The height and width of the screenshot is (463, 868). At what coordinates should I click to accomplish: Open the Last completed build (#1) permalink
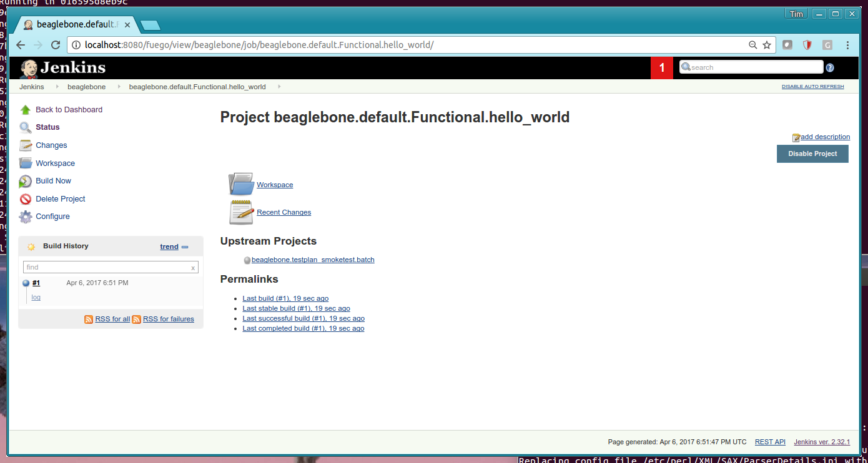[x=303, y=328]
